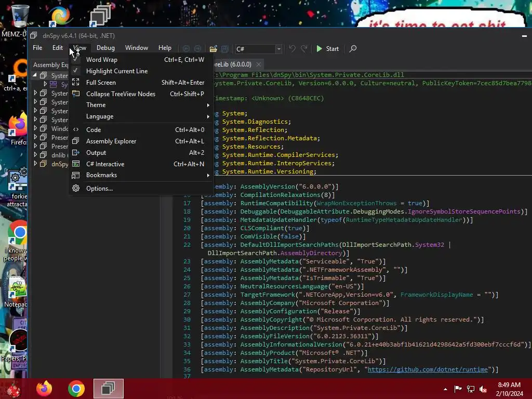
Task: Click the Action Center flag tray icon
Action: [458, 389]
